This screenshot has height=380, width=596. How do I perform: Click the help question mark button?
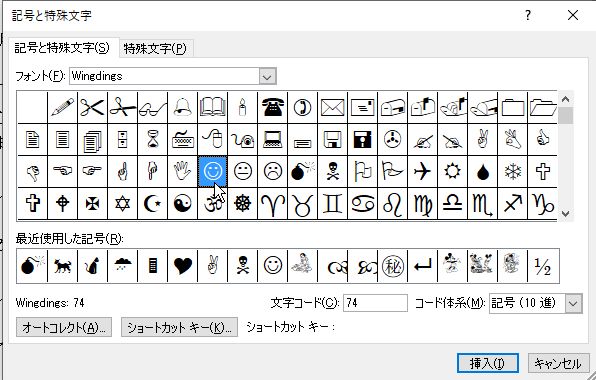click(528, 15)
